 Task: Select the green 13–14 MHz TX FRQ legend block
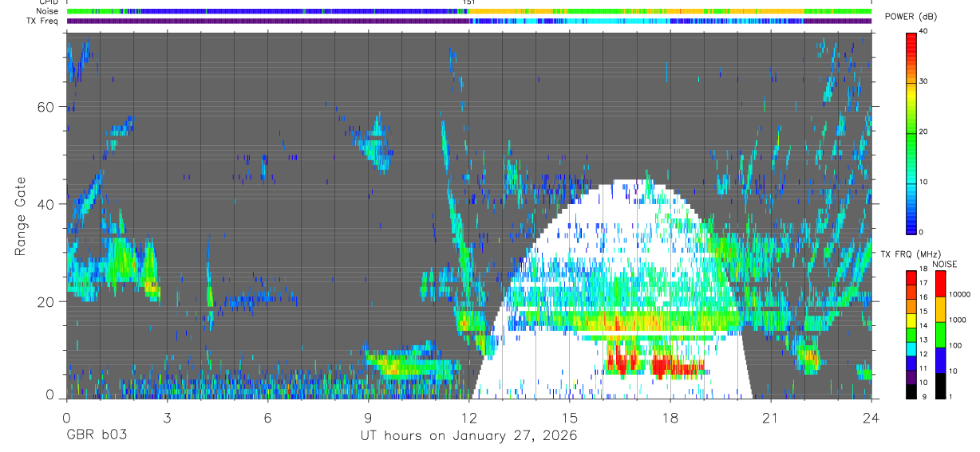click(x=911, y=335)
